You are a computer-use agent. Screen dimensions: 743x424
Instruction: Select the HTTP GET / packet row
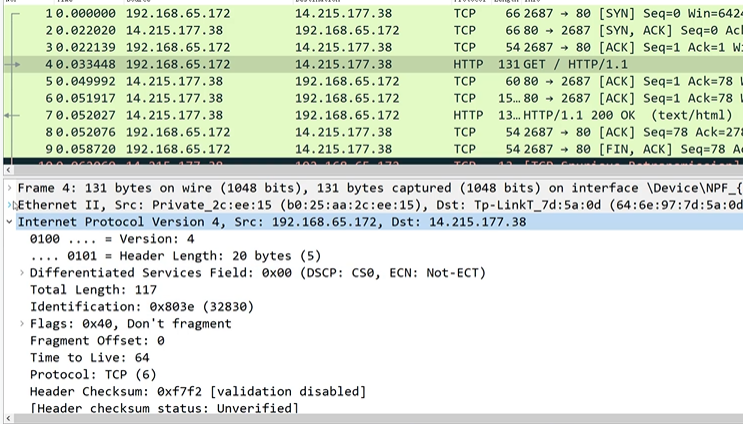coord(300,64)
